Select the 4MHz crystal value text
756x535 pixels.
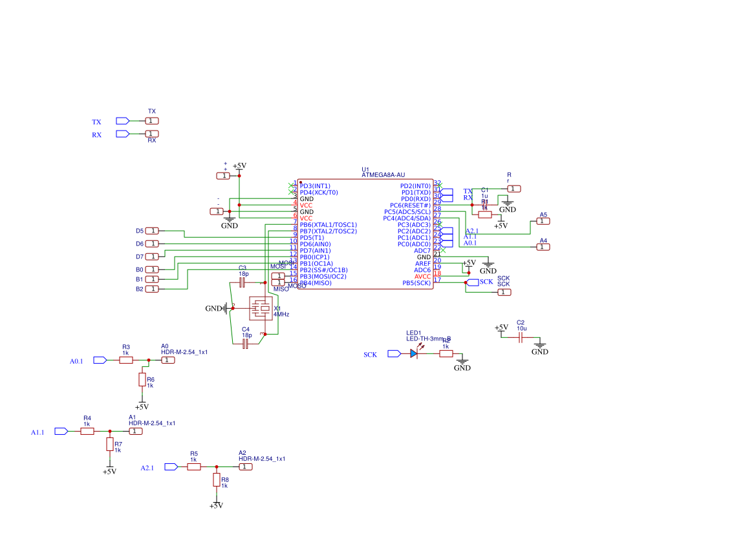281,315
